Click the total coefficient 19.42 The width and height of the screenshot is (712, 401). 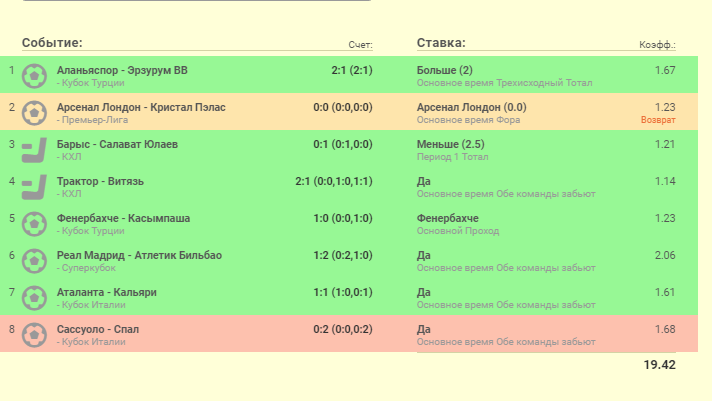[659, 365]
